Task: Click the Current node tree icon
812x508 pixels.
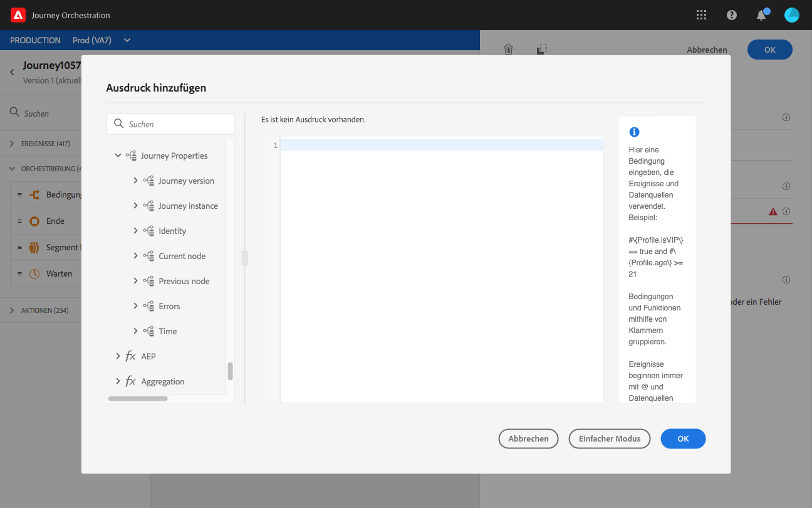Action: (x=148, y=256)
